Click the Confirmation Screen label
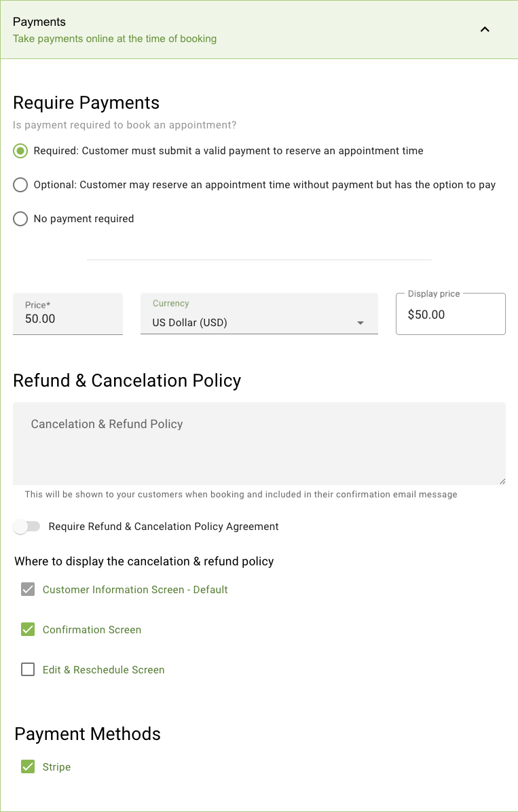Viewport: 518px width, 812px height. pyautogui.click(x=92, y=630)
